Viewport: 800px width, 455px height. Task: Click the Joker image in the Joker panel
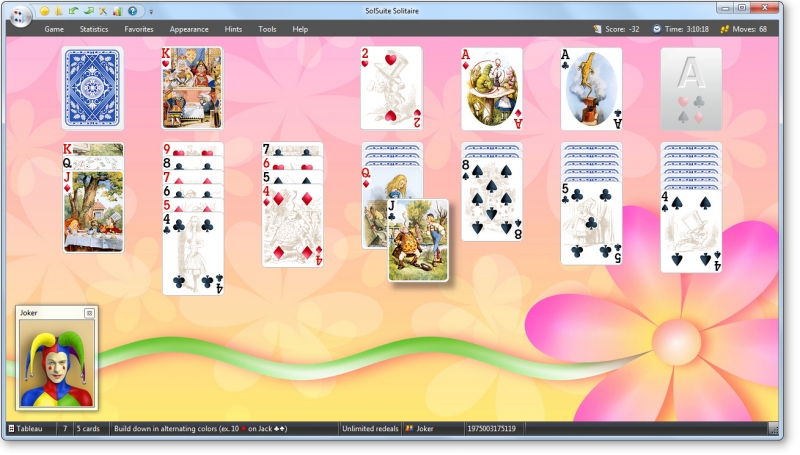57,364
